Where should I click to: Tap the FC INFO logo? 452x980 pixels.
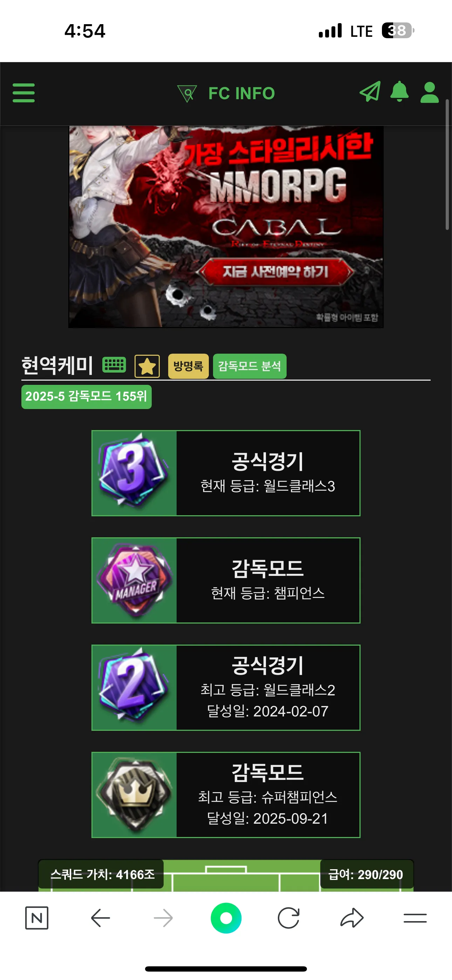click(226, 94)
